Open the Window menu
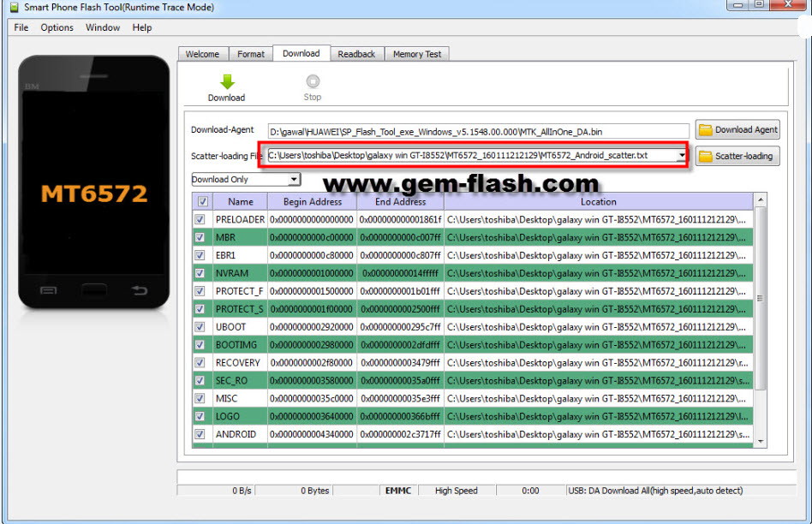This screenshot has height=524, width=812. click(103, 27)
